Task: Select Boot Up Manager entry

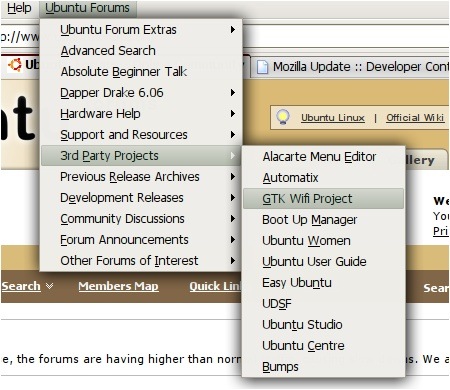Action: coord(324,220)
